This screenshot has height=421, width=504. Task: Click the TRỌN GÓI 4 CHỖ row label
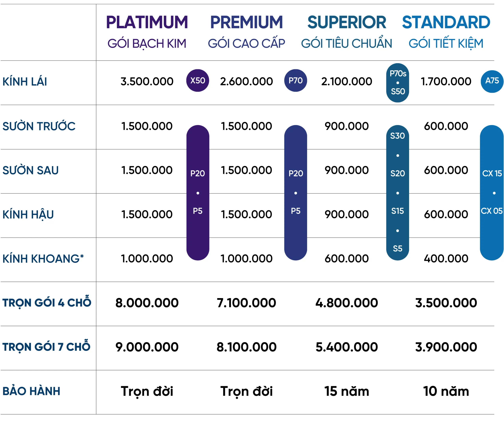tap(47, 302)
